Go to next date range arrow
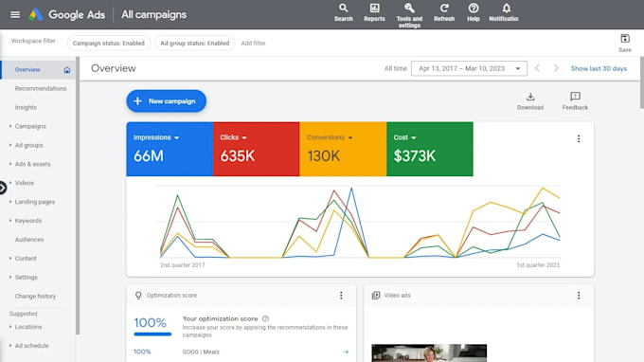This screenshot has height=362, width=644. (x=556, y=68)
